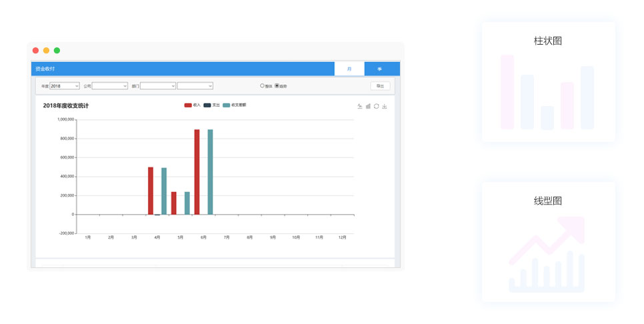Click the chart restore/refresh icon
This screenshot has width=644, height=324.
(x=376, y=106)
